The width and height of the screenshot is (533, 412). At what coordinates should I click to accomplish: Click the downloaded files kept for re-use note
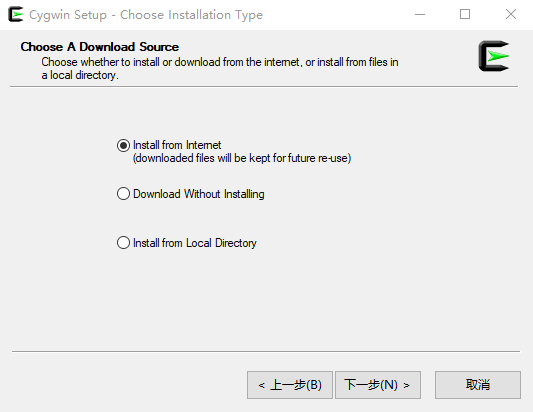[x=242, y=158]
